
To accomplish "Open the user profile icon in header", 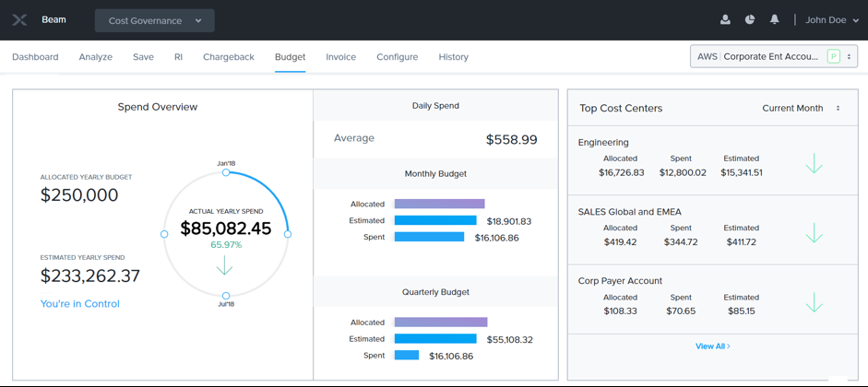I will [725, 19].
